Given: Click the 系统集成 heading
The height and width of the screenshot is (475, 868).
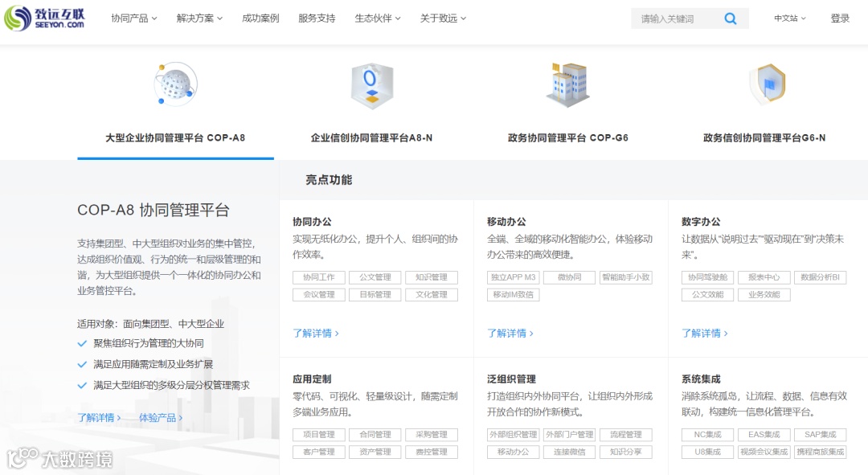Looking at the screenshot, I should click(x=701, y=379).
